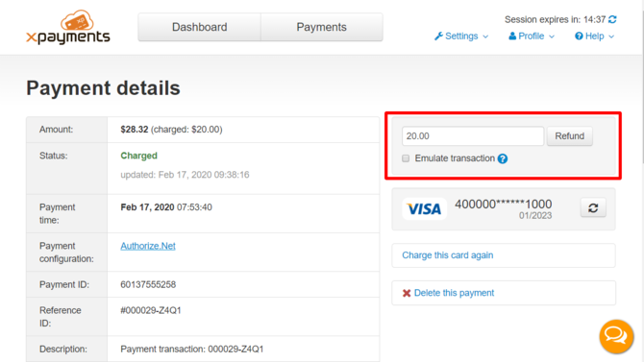Open the Payments tab
The image size is (644, 362).
pos(322,27)
